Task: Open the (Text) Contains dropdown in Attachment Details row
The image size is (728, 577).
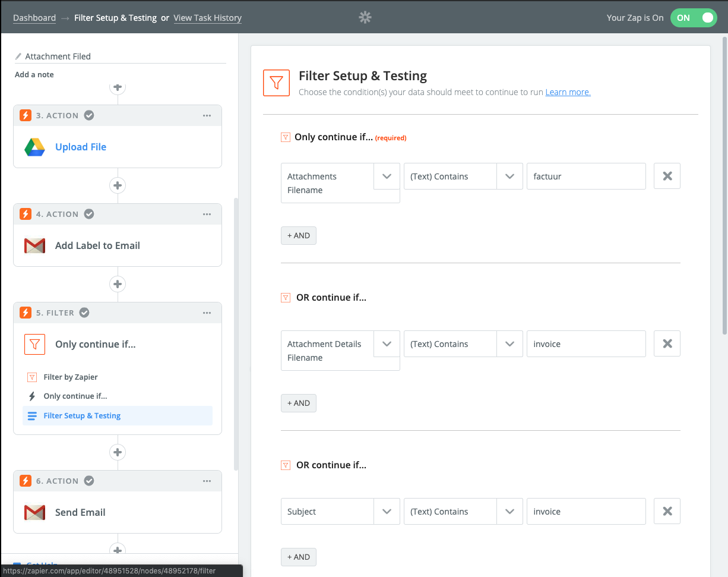Action: 509,344
